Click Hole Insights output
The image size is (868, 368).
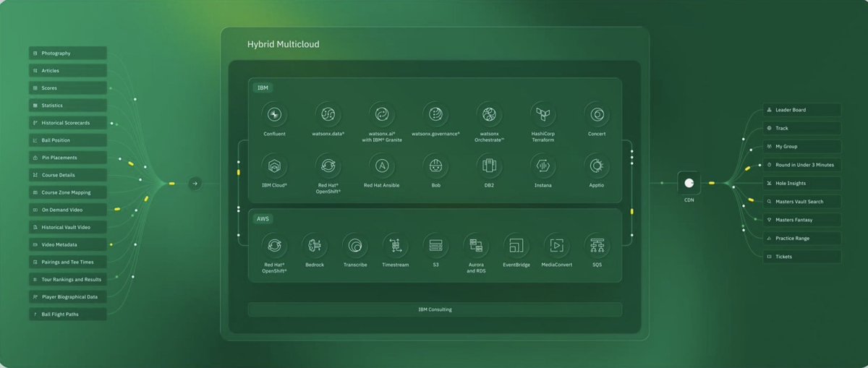(802, 184)
